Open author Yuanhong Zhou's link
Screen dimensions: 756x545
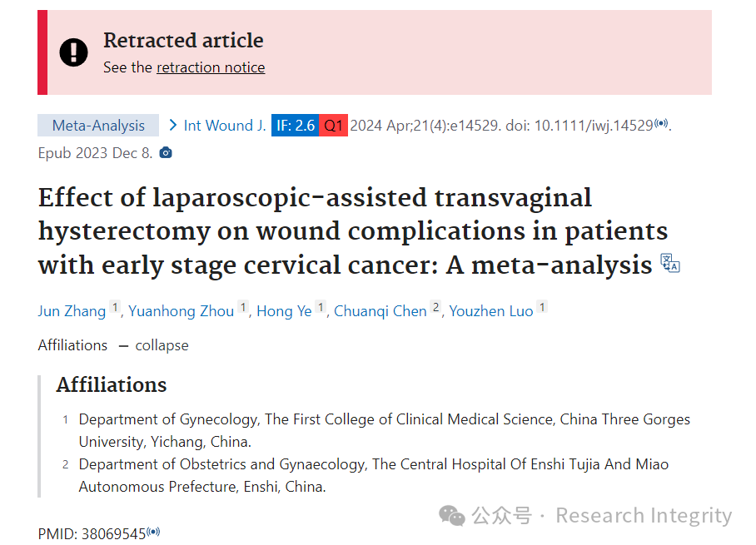pyautogui.click(x=181, y=311)
